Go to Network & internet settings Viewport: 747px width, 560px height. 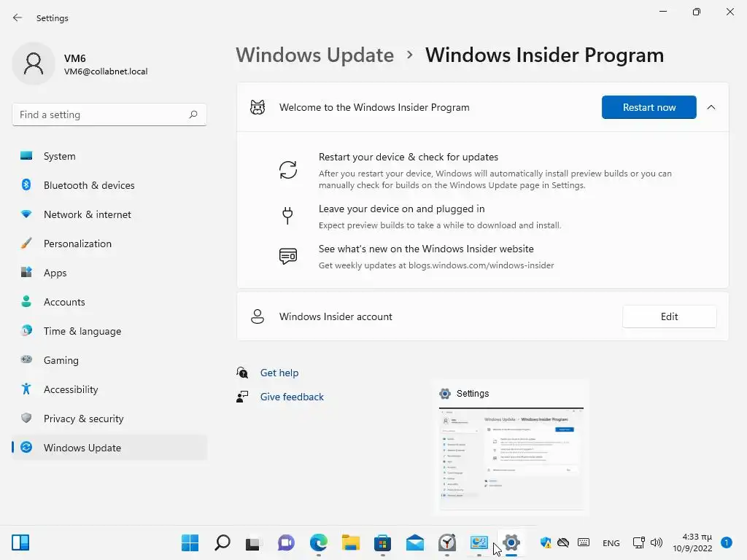(x=109, y=214)
